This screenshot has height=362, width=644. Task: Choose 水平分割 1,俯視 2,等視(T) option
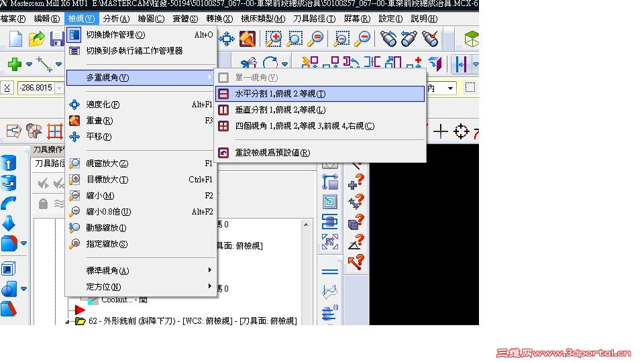(x=320, y=94)
